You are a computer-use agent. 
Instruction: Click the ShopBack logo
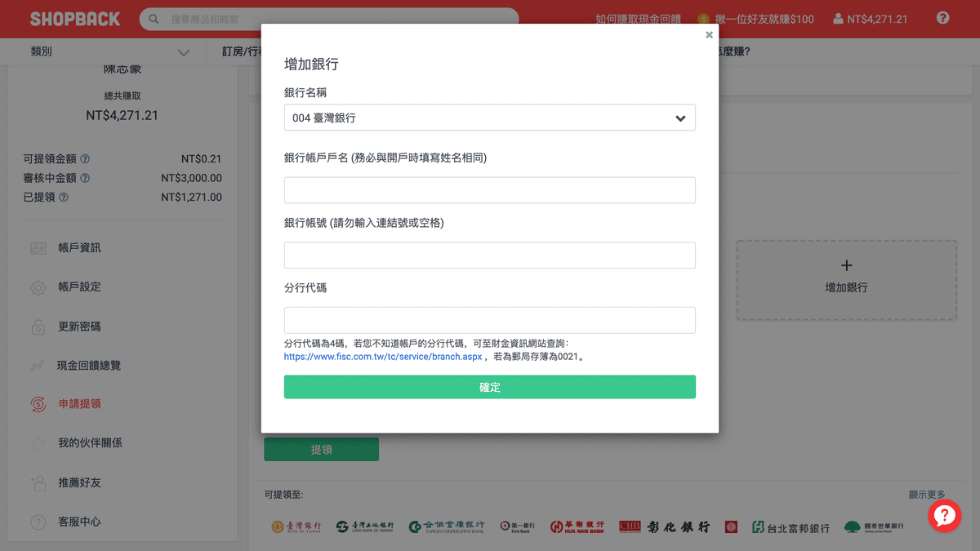pos(73,18)
